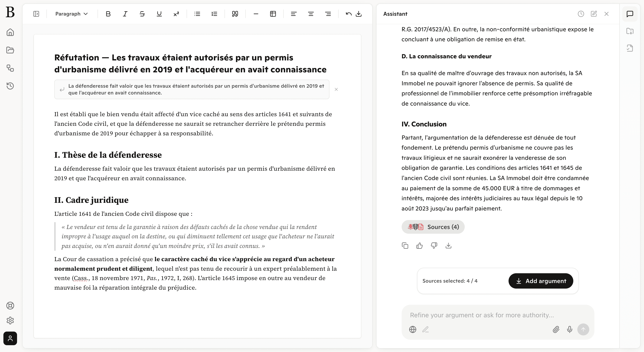Go to Home in left sidebar
This screenshot has width=644, height=352.
click(10, 32)
